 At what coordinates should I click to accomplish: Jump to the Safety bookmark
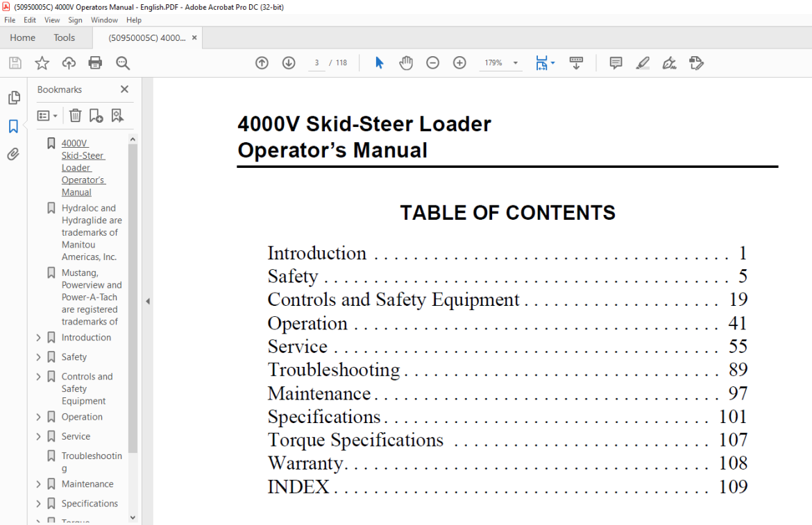[74, 357]
